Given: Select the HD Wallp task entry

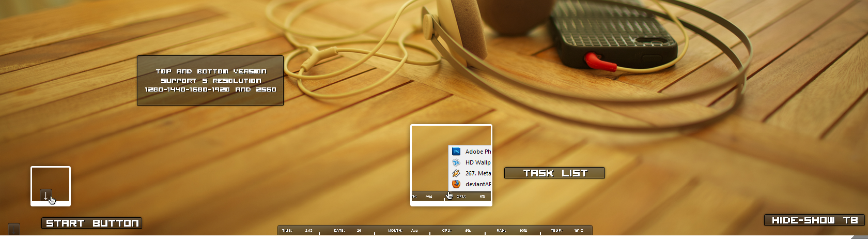Looking at the screenshot, I should click(x=478, y=162).
